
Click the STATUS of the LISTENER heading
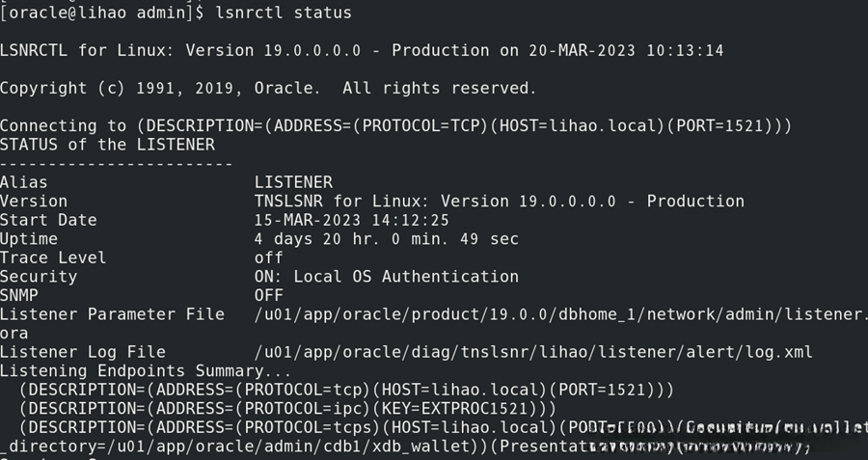[107, 145]
